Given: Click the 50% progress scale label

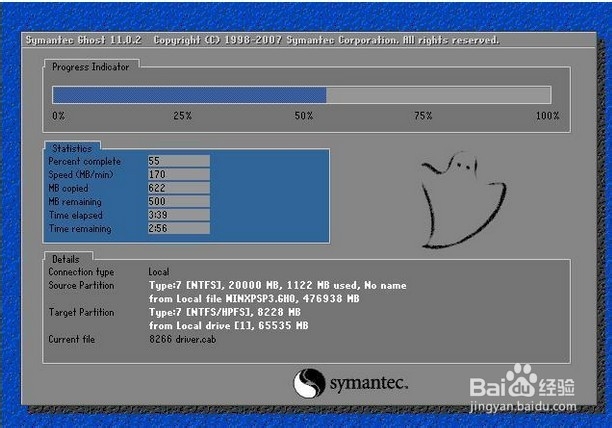Looking at the screenshot, I should tap(304, 115).
